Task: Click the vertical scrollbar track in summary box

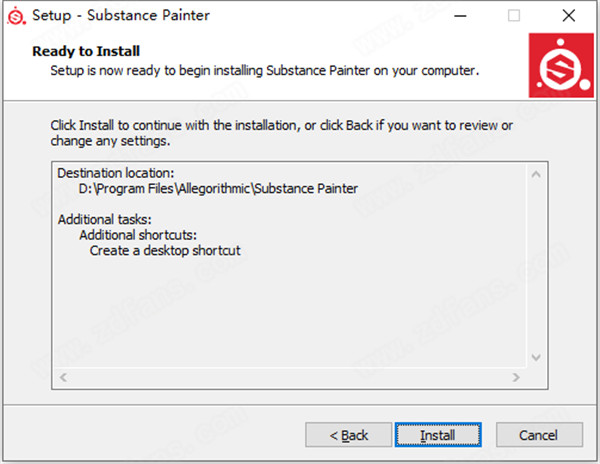Action: [536, 266]
